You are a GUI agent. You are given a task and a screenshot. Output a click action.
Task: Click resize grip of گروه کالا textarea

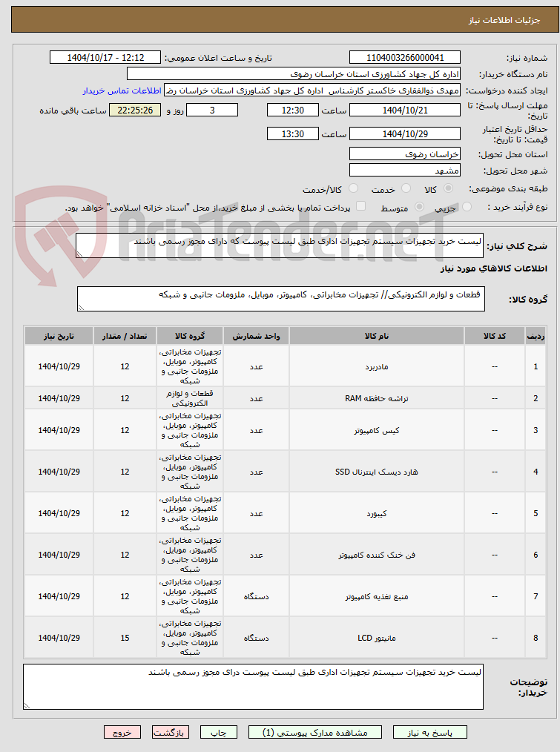pos(81,307)
